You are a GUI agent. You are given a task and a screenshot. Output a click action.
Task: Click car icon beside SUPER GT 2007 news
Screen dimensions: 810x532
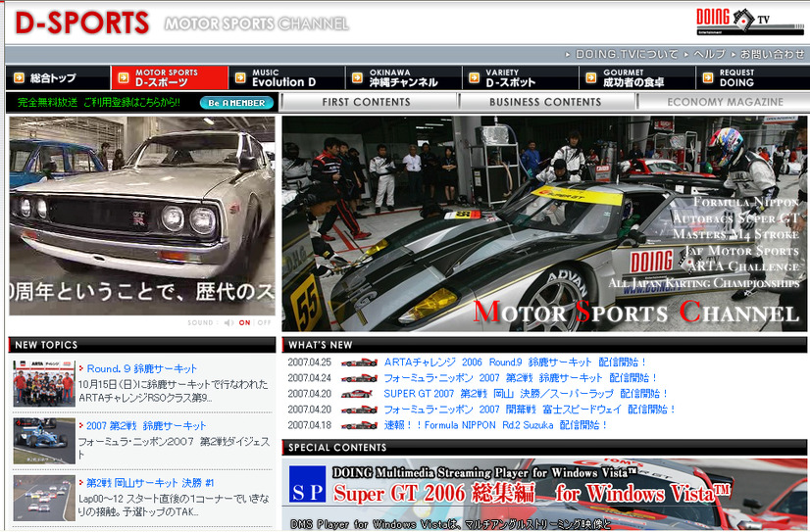(x=356, y=394)
